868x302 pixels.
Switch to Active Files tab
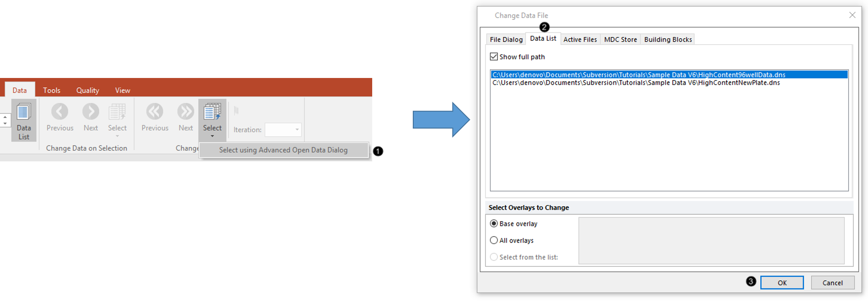point(580,40)
